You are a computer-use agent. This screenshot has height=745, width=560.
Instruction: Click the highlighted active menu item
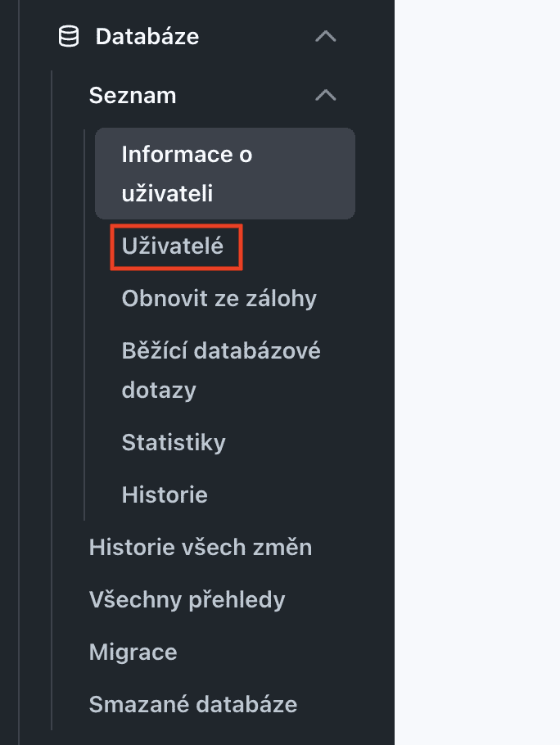pos(225,174)
